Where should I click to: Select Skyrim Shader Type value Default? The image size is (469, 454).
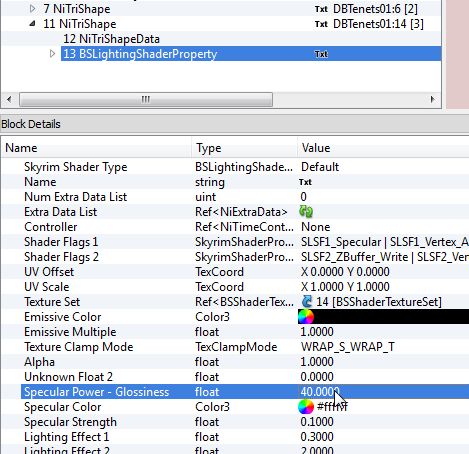click(320, 167)
